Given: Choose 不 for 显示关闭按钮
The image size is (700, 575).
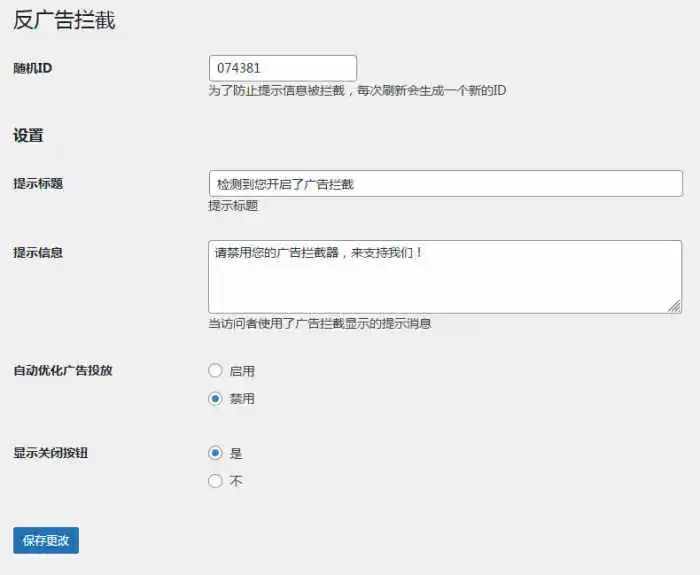Looking at the screenshot, I should click(x=215, y=481).
